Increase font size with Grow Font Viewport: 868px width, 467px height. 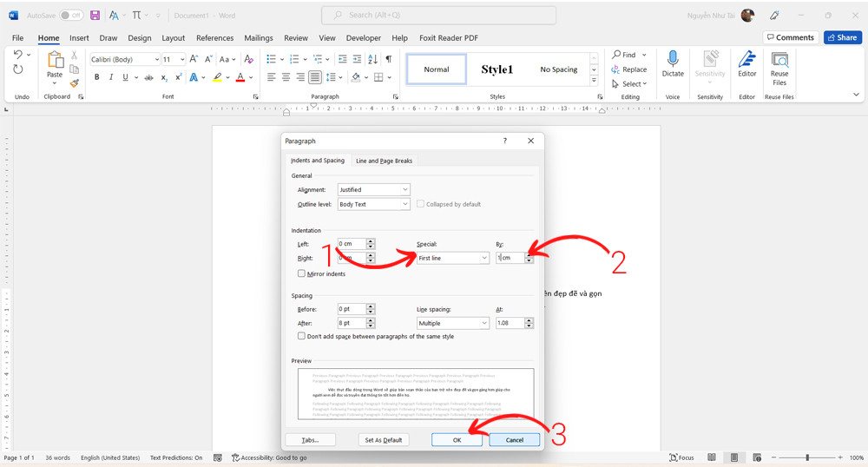click(x=194, y=59)
